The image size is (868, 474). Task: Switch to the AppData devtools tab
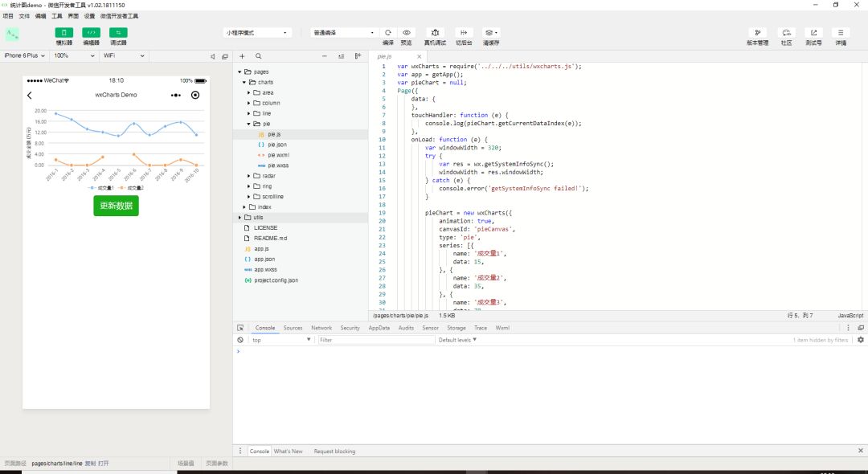[x=379, y=328]
